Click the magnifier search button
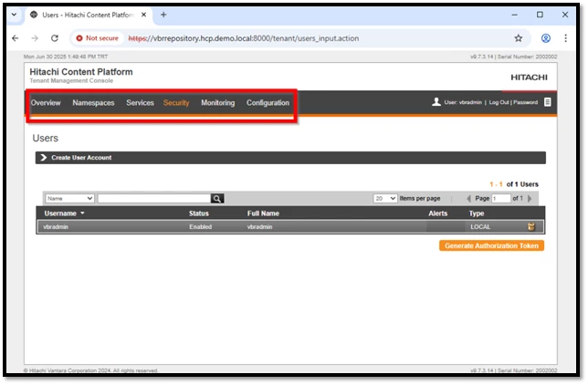This screenshot has height=385, width=588. click(217, 198)
